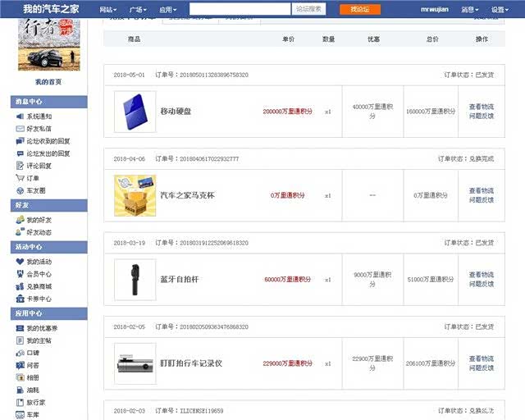This screenshot has width=525, height=420.
Task: Click 问题反馈 for the 蓝牙自拍杆 order
Action: (x=482, y=284)
